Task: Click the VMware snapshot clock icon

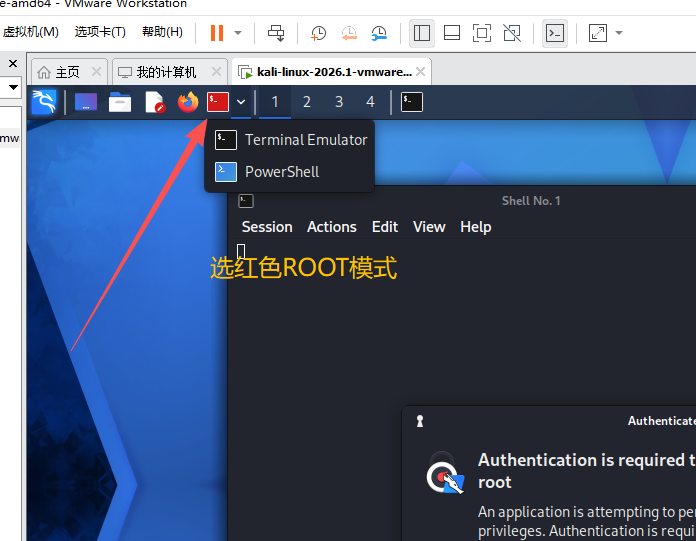Action: pyautogui.click(x=318, y=33)
